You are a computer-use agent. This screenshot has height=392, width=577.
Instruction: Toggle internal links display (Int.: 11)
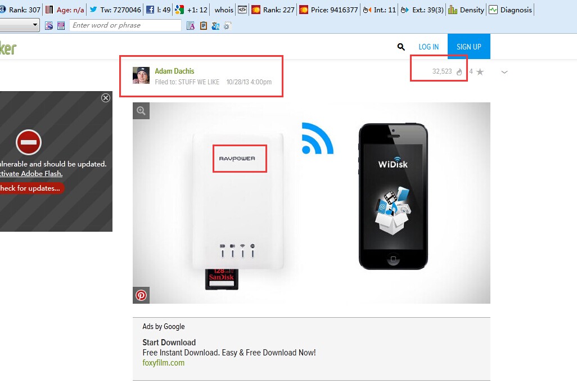pos(366,9)
